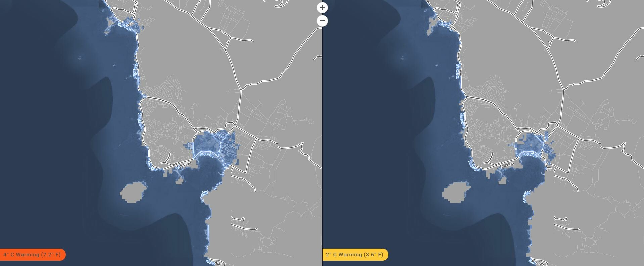Select the yellow 2° C Warming label
Image resolution: width=644 pixels, height=266 pixels.
(355, 255)
